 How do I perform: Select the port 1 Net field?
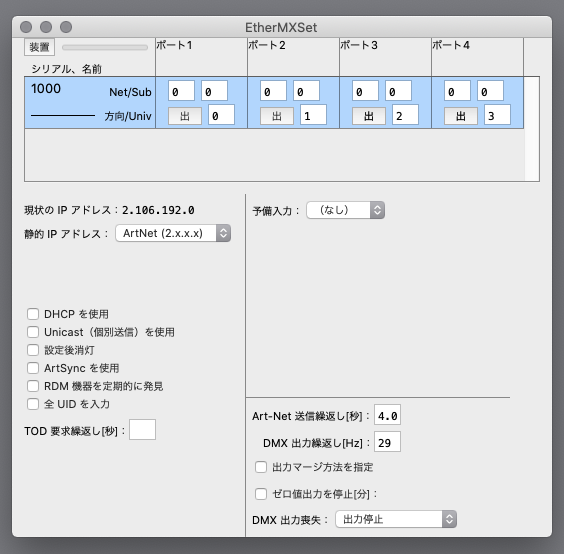(x=181, y=91)
